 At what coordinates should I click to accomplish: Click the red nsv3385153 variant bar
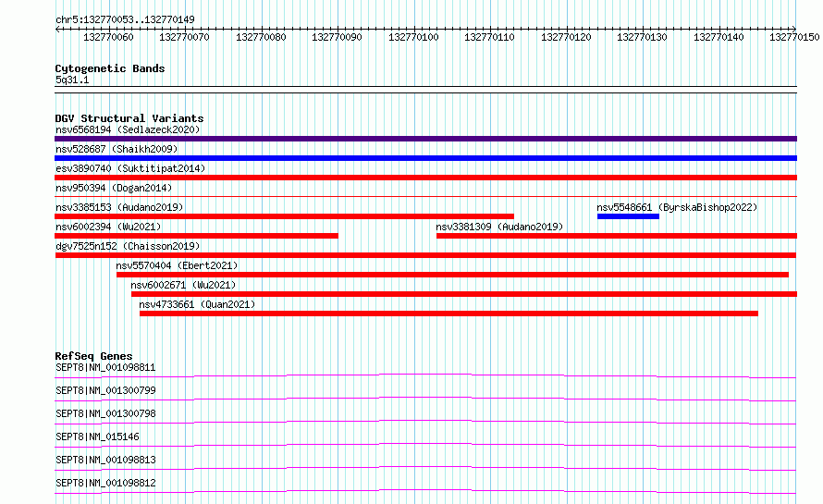click(x=284, y=216)
